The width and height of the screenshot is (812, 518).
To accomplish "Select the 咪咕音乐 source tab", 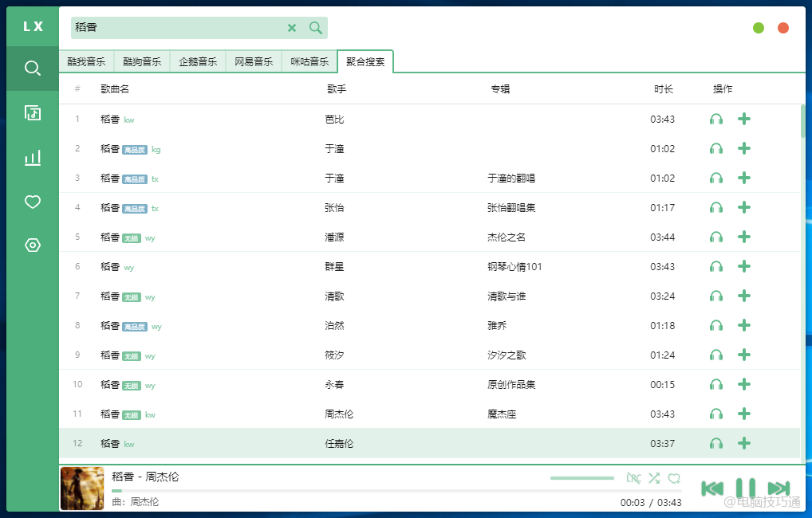I will pos(309,61).
